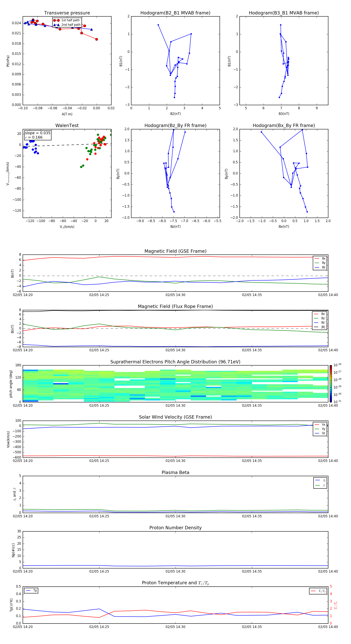Click the pitch angle color scale bar
The image size is (351, 644).
coord(331,383)
